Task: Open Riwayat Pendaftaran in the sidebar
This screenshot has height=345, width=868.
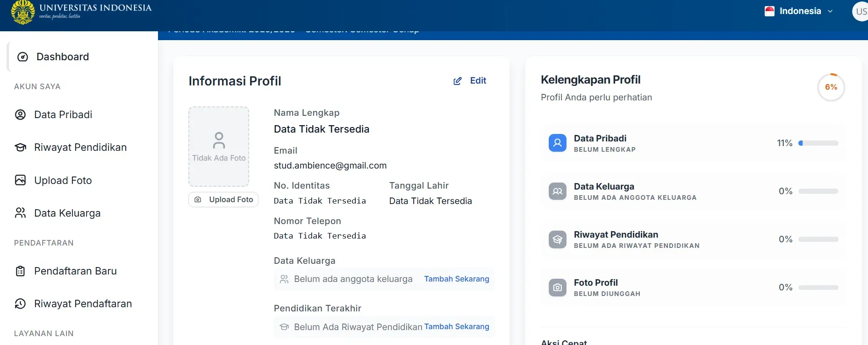Action: (x=83, y=303)
